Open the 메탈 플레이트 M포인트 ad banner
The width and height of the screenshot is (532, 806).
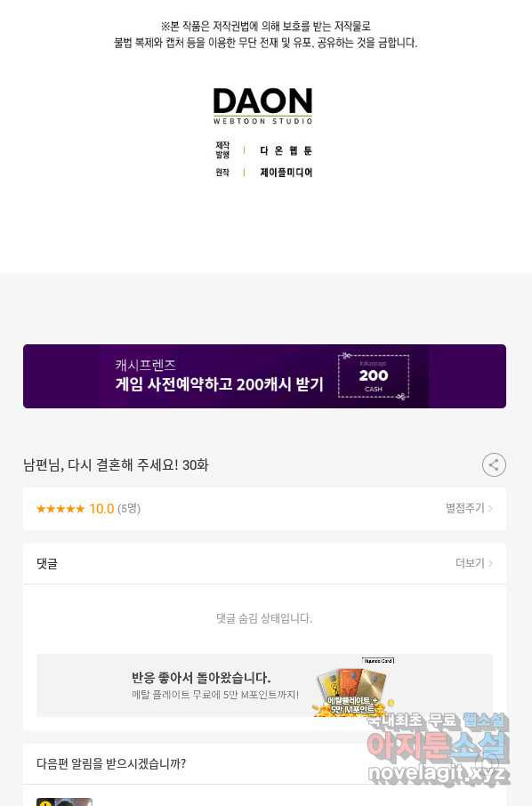point(265,685)
